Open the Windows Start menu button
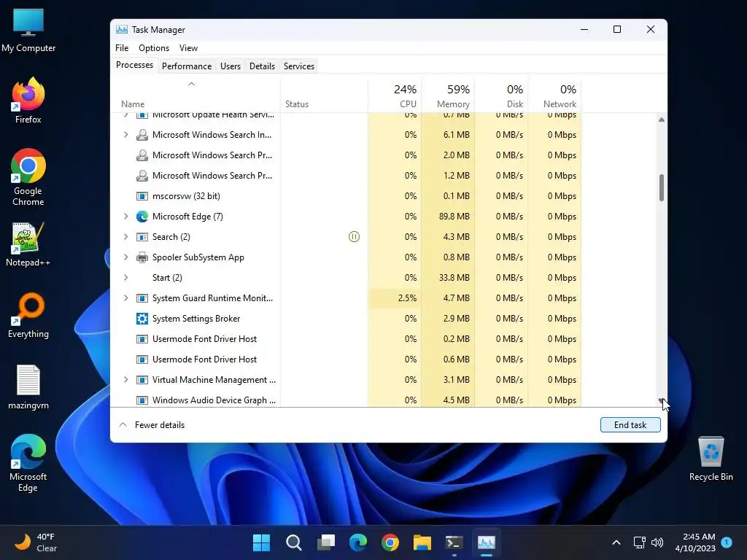 click(x=261, y=542)
